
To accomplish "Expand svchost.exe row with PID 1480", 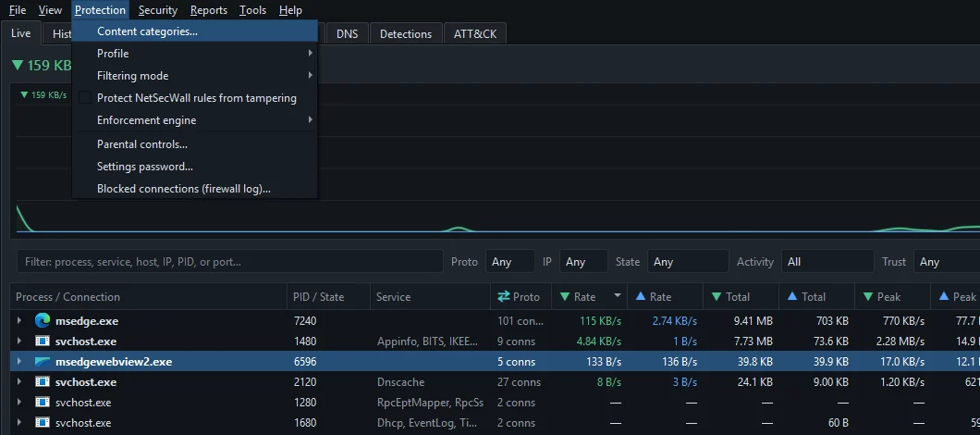I will point(19,342).
